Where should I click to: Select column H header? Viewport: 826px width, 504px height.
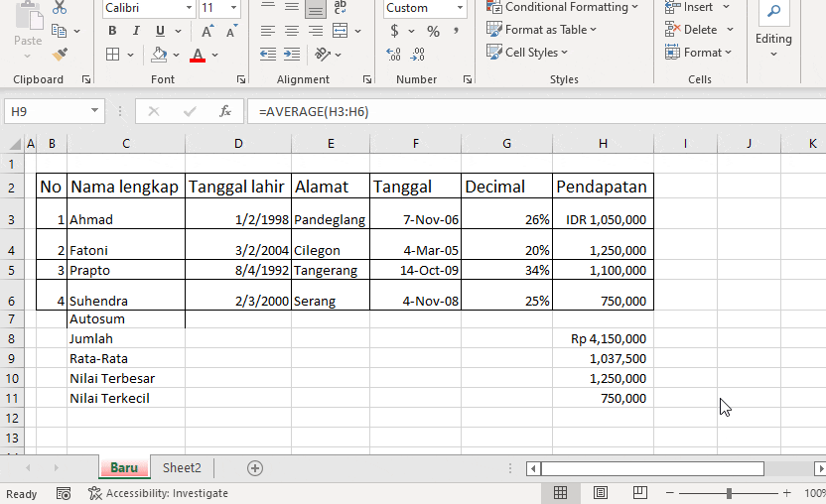tap(604, 144)
